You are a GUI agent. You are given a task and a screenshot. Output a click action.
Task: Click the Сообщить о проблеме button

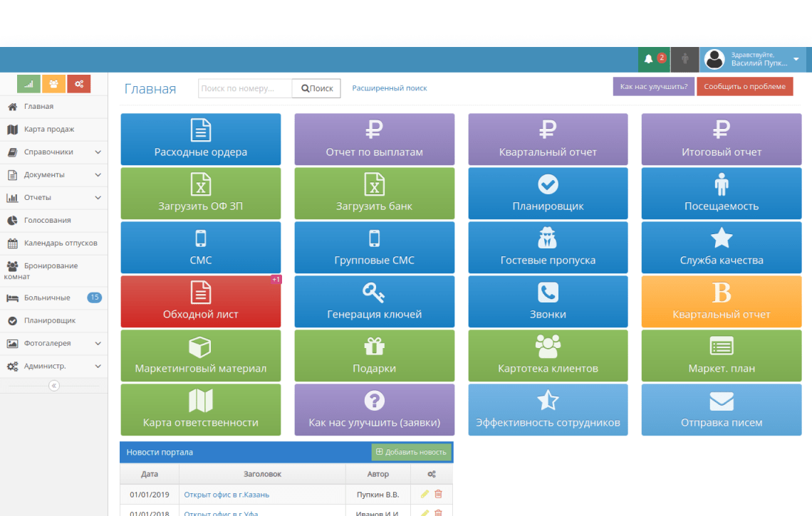[745, 86]
